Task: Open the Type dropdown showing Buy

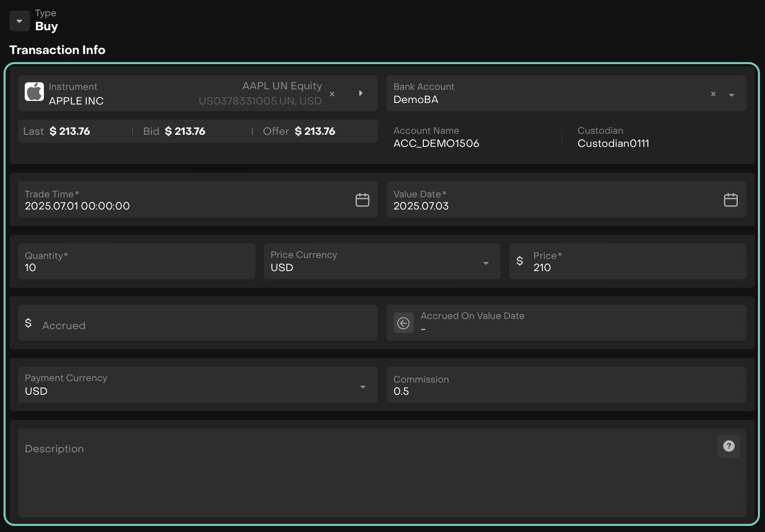Action: 19,21
